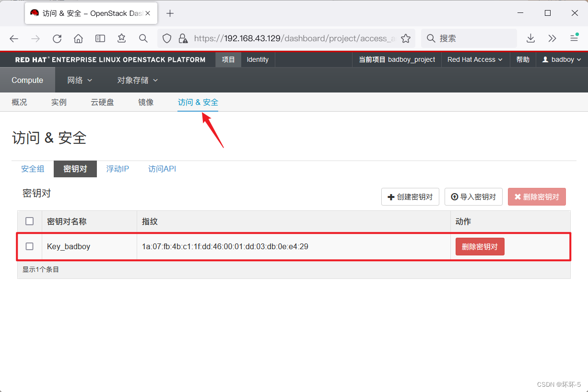Click the padlock site security icon

pyautogui.click(x=182, y=38)
